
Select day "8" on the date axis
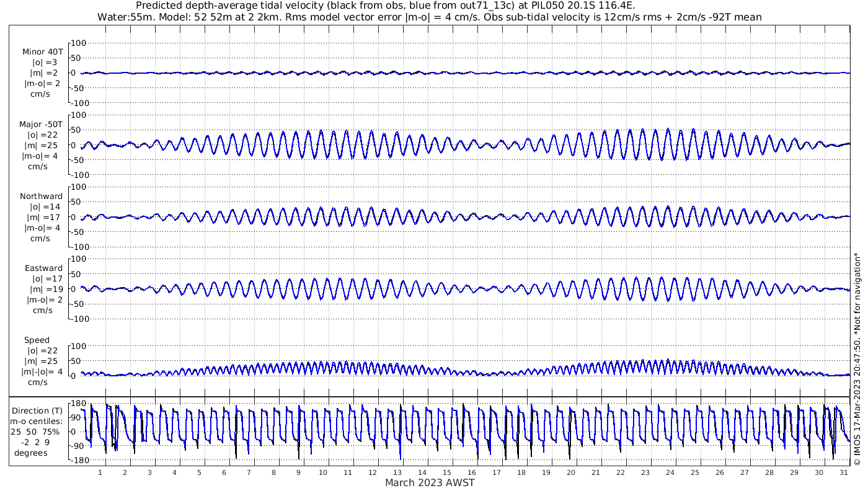point(273,472)
